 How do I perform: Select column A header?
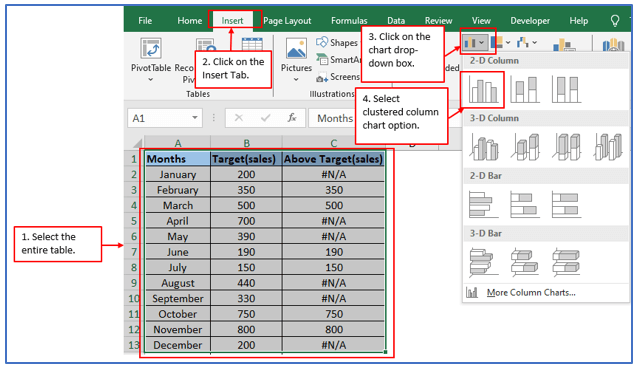tap(177, 143)
